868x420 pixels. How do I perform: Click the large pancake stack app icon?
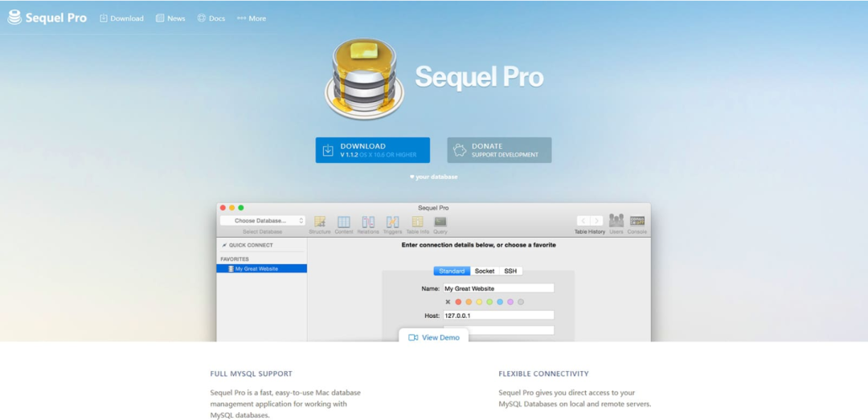coord(364,78)
